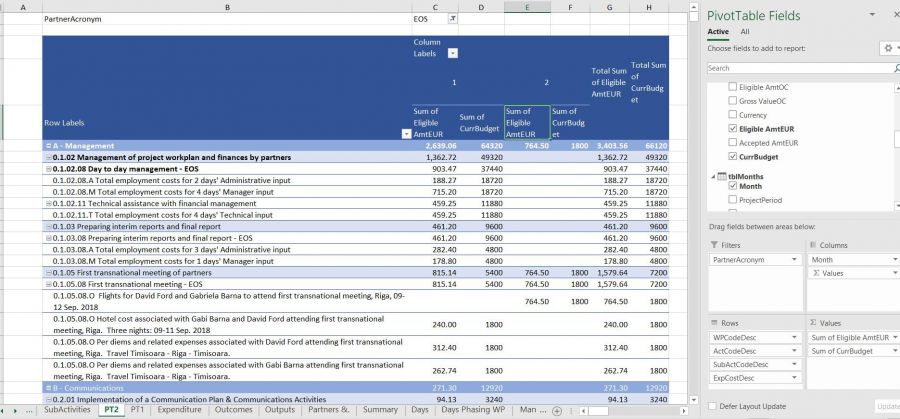Open the ExpCostDesc row field dropdown
The width and height of the screenshot is (900, 419).
(795, 378)
